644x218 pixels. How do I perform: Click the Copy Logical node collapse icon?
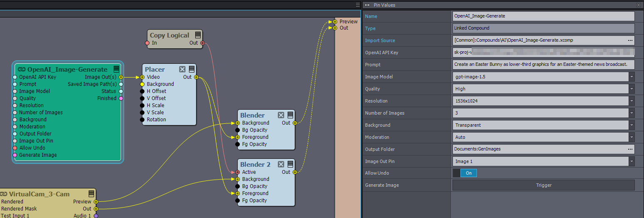[198, 35]
